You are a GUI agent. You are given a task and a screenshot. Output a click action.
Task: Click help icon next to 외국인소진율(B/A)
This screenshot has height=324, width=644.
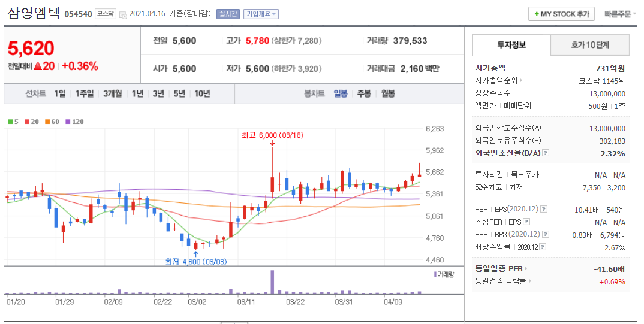tap(546, 153)
